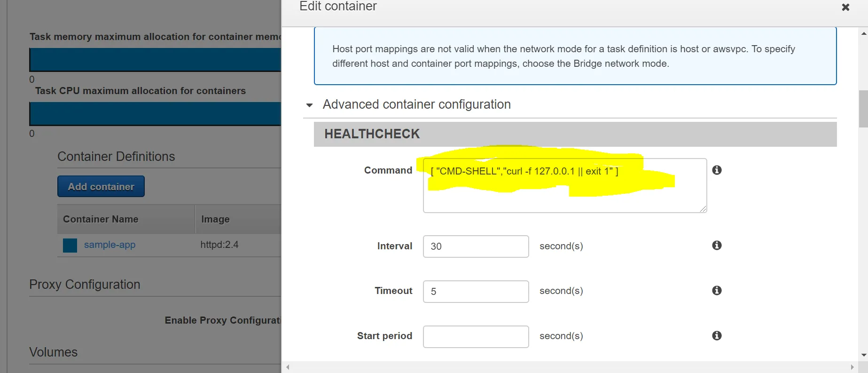Open the sample-app container link
This screenshot has height=373, width=868.
click(109, 245)
